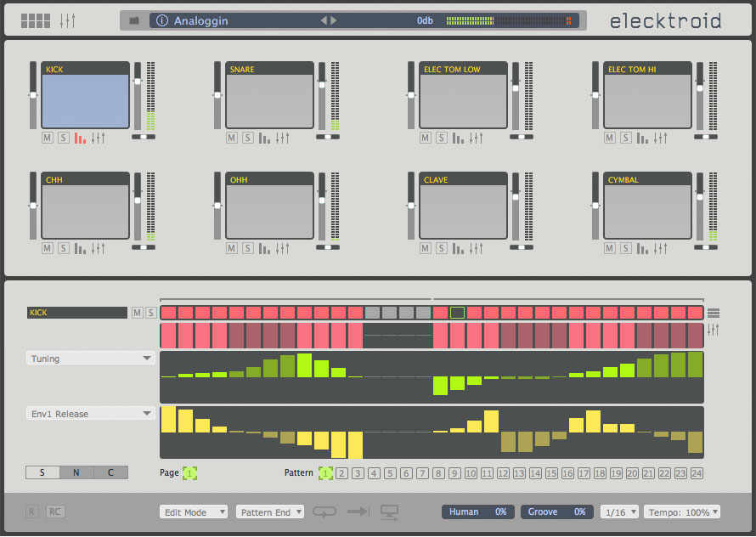
Task: Click the monitor icon in bottom bar
Action: pos(390,512)
